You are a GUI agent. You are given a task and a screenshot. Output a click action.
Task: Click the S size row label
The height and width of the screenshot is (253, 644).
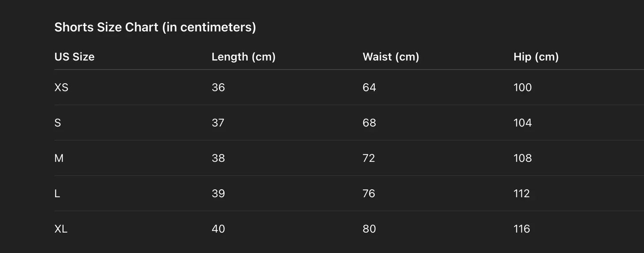[57, 122]
